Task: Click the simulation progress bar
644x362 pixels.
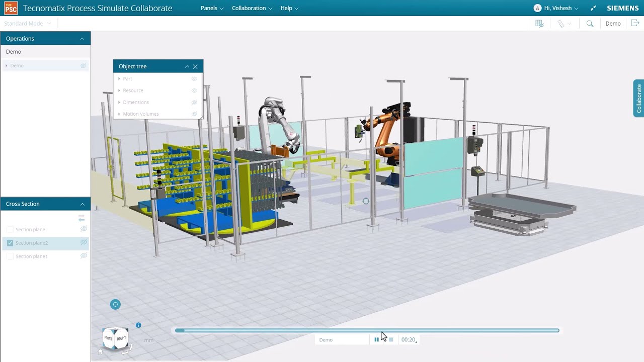Action: coord(367,330)
